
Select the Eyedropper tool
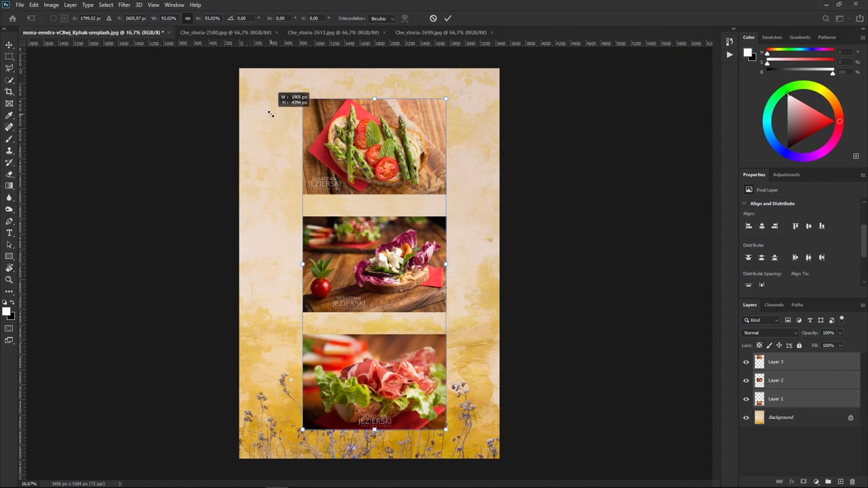[9, 115]
